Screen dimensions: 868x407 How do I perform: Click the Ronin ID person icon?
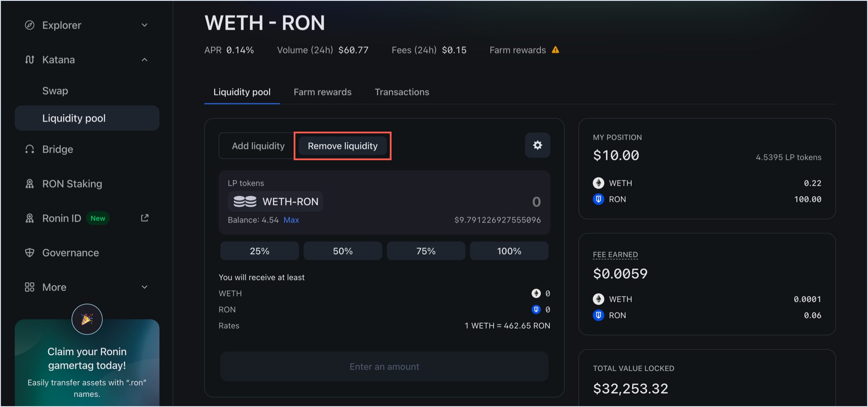click(x=29, y=218)
